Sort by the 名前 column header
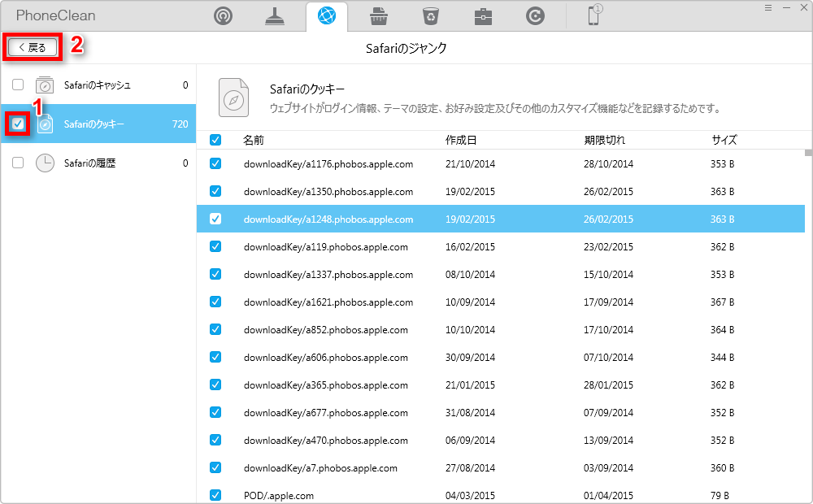The image size is (813, 504). (254, 140)
